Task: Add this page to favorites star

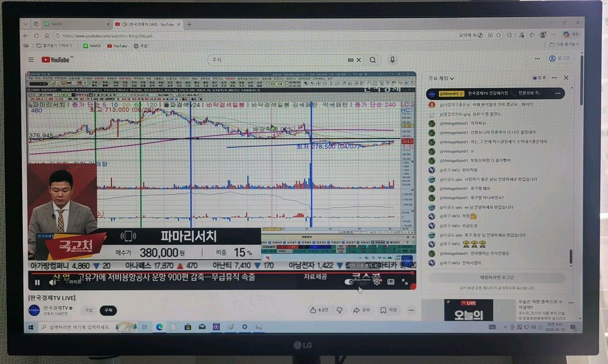Action: [x=499, y=35]
